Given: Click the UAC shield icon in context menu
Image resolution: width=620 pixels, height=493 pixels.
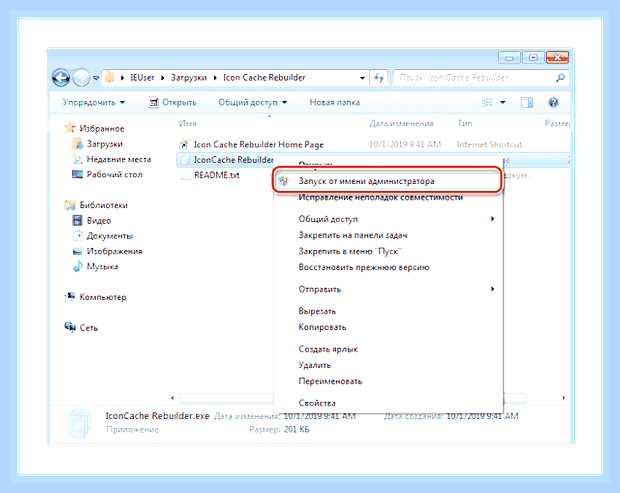Looking at the screenshot, I should (283, 181).
